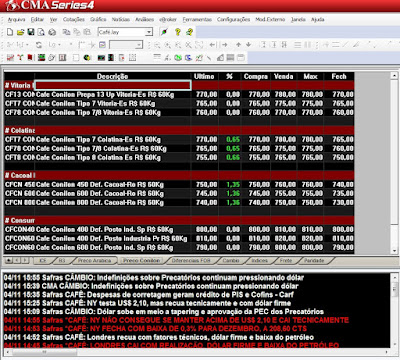Open news 'Londres recua com fatores técnicos'
Image resolution: width=400 pixels, height=360 pixels.
[159, 337]
